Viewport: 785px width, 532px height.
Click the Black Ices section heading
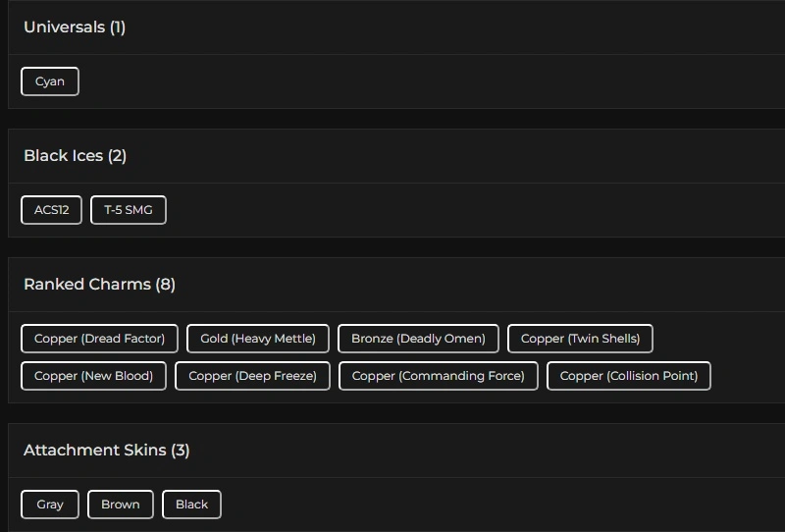pos(63,156)
